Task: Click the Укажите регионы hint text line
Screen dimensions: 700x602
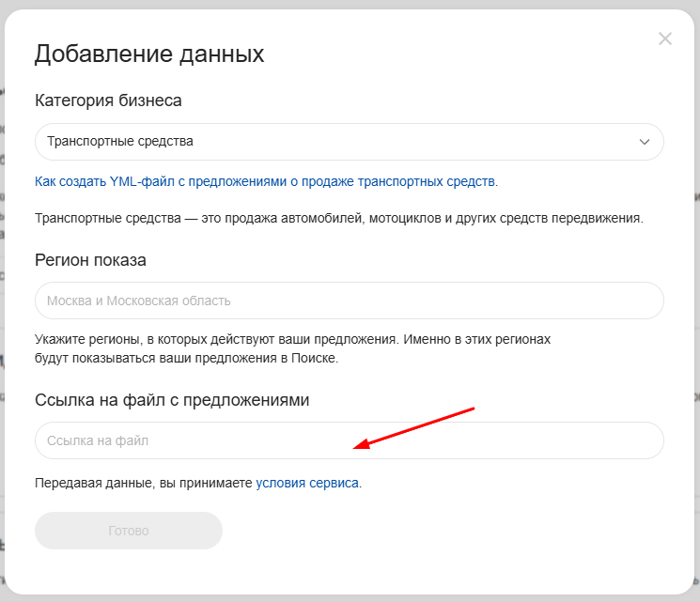Action: (292, 338)
